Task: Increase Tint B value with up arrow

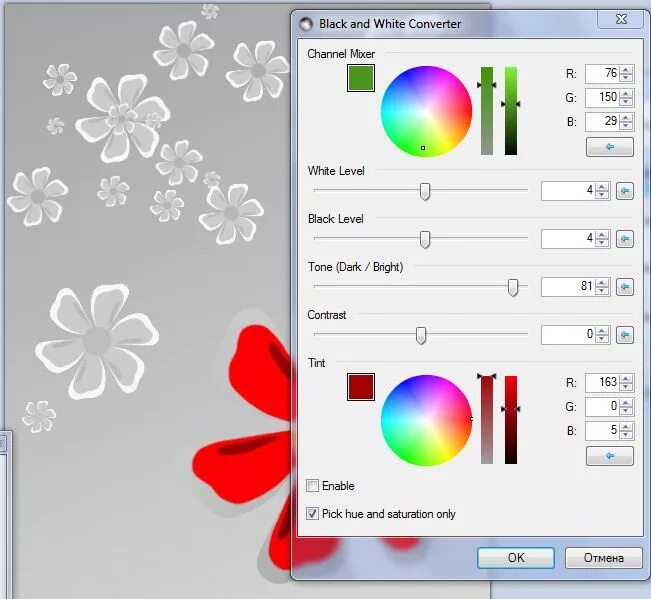Action: tap(626, 426)
